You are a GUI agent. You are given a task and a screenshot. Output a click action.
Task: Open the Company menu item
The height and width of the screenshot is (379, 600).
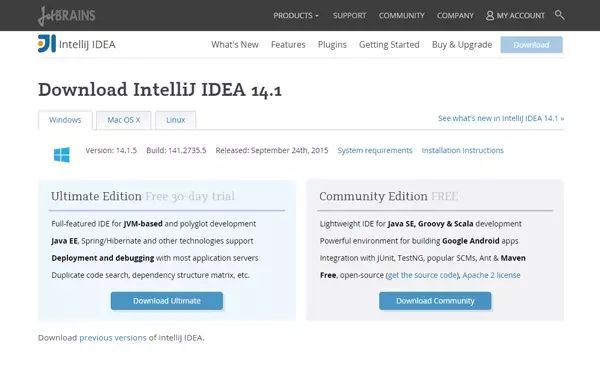pyautogui.click(x=455, y=16)
